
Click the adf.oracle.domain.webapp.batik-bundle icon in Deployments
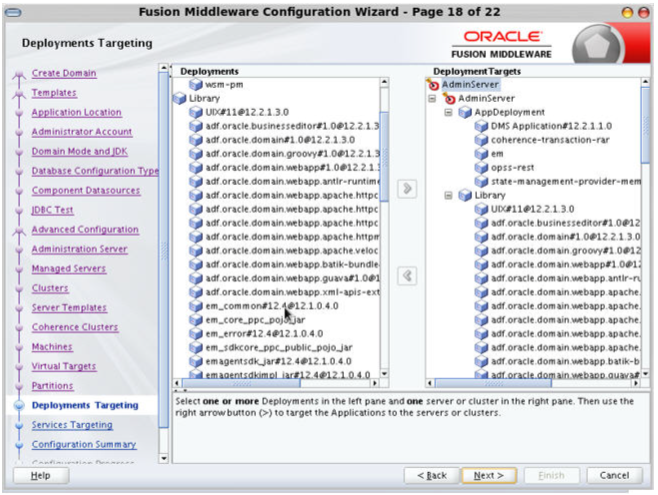coord(196,264)
